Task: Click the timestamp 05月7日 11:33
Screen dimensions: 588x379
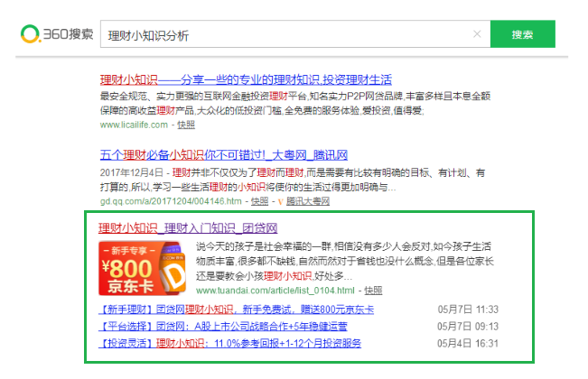Action: tap(468, 310)
